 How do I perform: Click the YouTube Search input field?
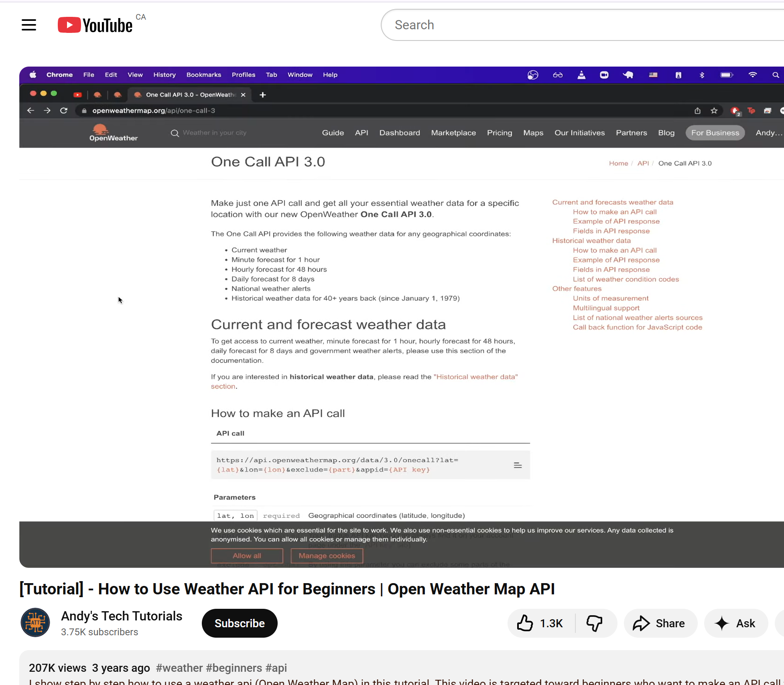pyautogui.click(x=562, y=25)
